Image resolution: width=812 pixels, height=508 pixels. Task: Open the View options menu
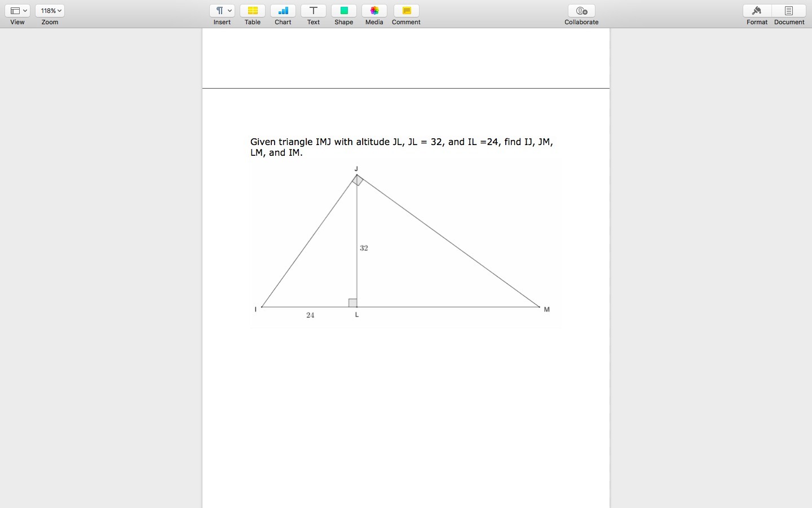pyautogui.click(x=17, y=11)
